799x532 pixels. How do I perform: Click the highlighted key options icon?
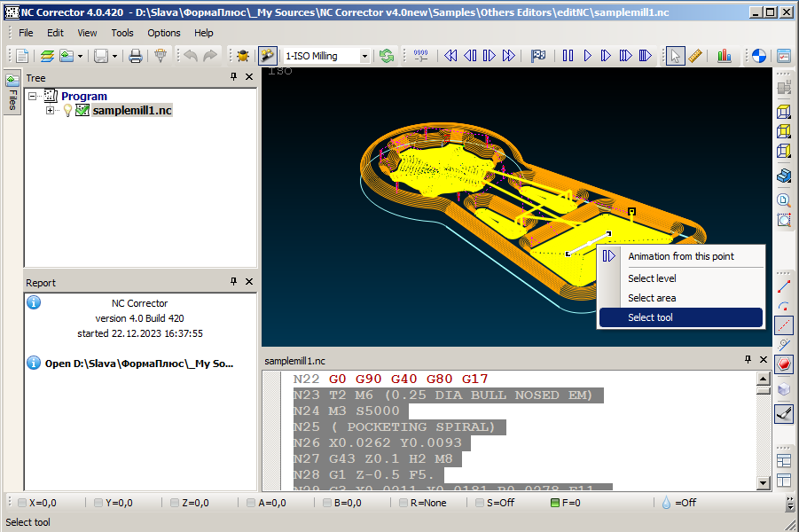pos(268,56)
